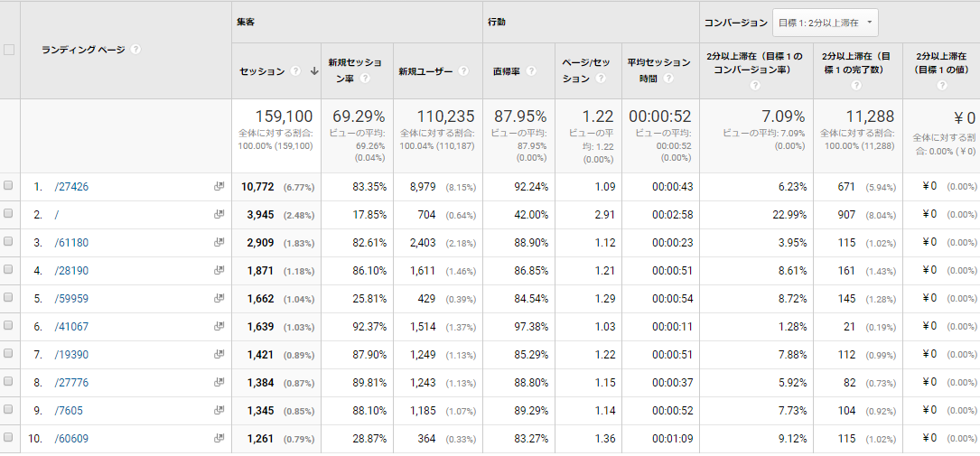Click help icon beside セッション header
The width and height of the screenshot is (980, 456).
[x=294, y=71]
